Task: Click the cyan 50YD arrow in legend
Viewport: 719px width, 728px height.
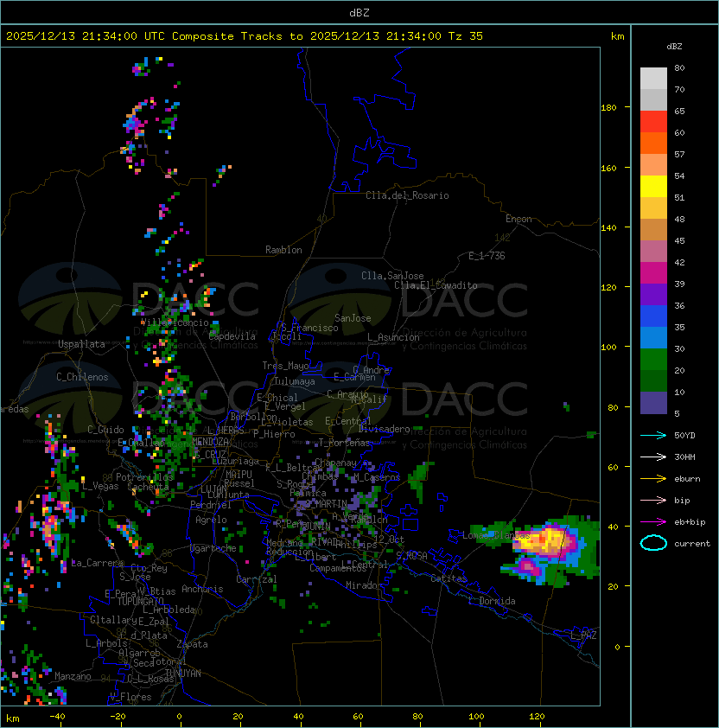Action: pos(653,436)
